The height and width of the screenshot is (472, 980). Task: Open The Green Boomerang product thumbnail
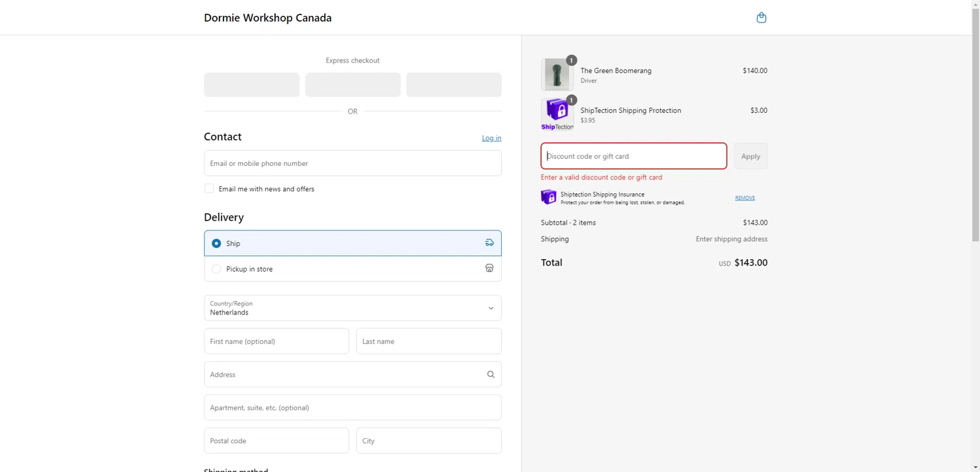(x=557, y=74)
